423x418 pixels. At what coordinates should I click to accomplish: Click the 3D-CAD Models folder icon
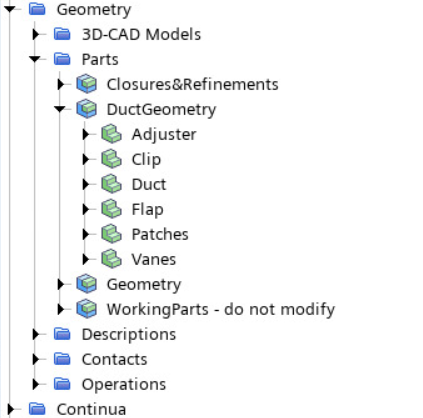pyautogui.click(x=62, y=34)
